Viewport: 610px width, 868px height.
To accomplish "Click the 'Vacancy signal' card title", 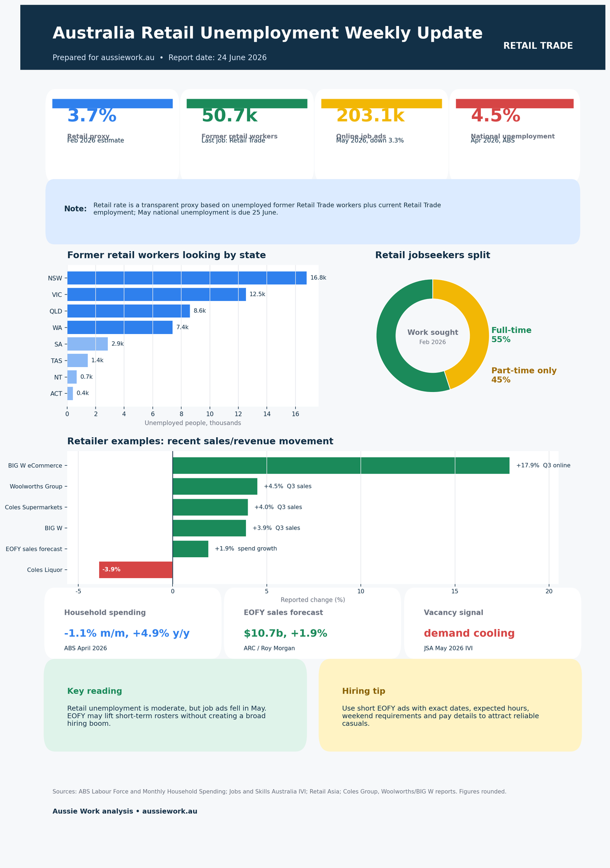I will 453,613.
